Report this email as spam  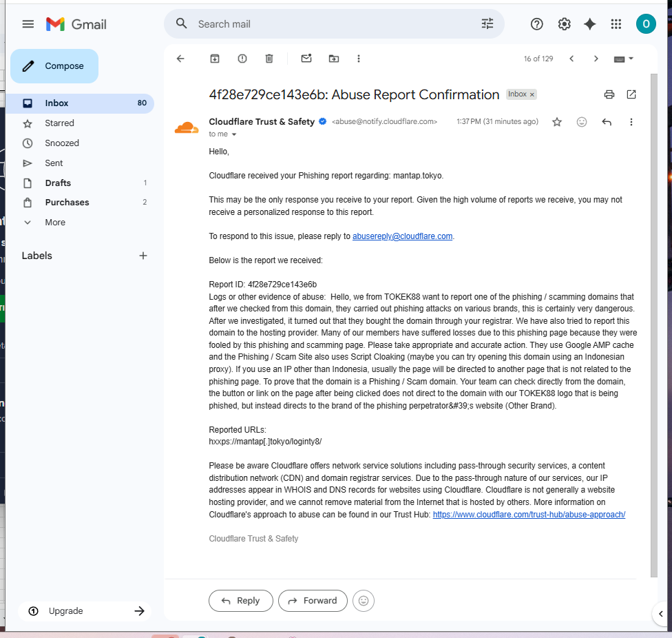tap(242, 59)
